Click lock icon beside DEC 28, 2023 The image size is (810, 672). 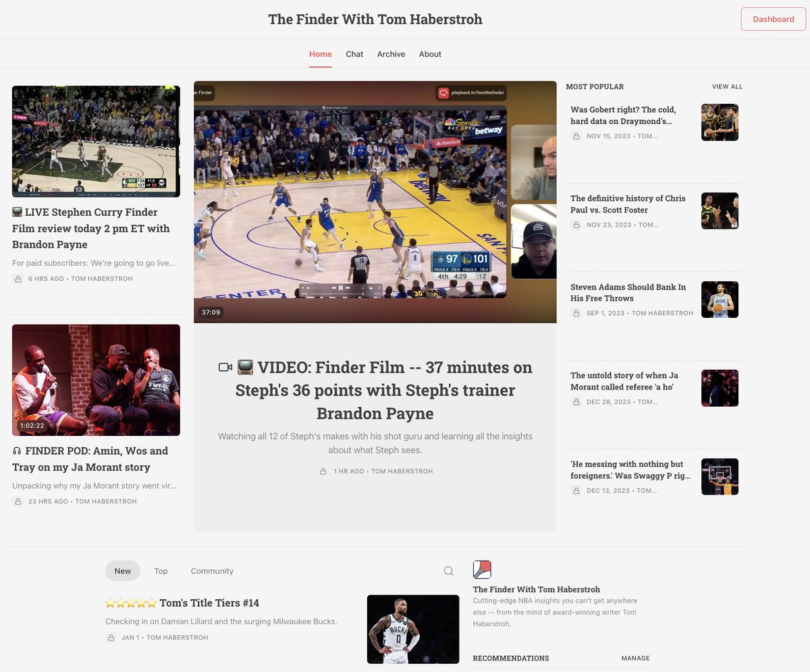tap(576, 401)
